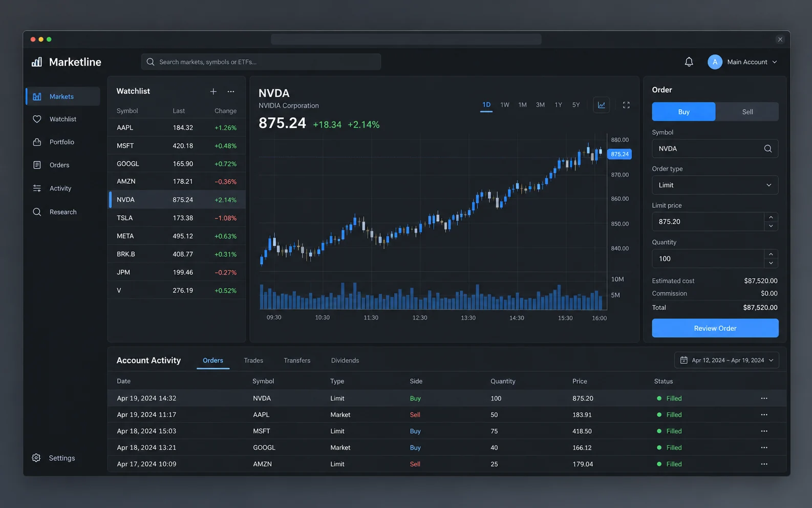Open Portfolio from the sidebar
Viewport: 812px width, 508px height.
[x=63, y=142]
